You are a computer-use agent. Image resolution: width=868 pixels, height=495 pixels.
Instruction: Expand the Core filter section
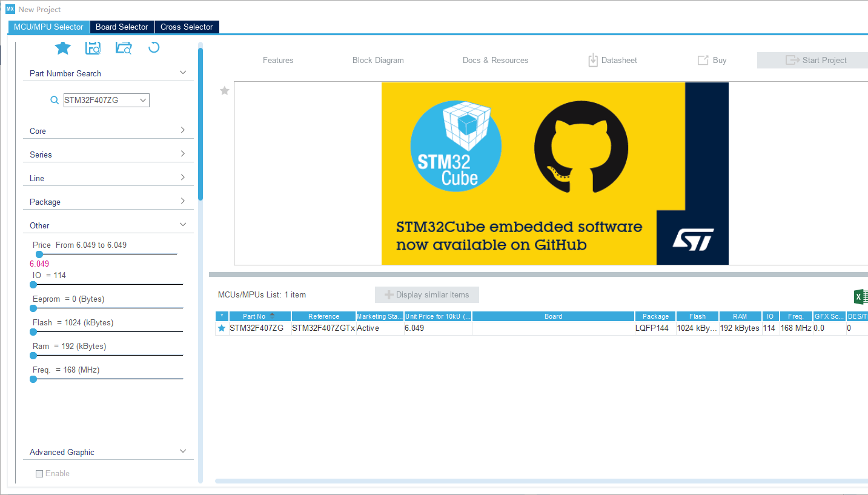[183, 130]
